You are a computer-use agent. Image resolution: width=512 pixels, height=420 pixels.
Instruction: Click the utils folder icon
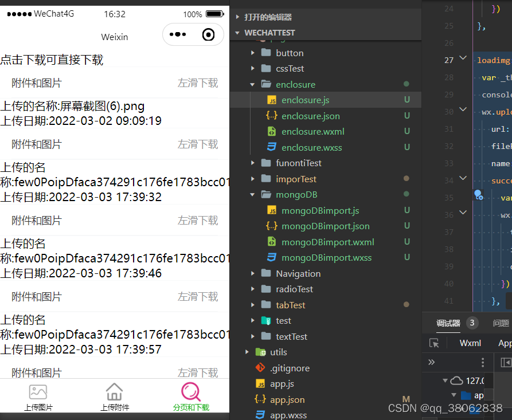point(260,352)
